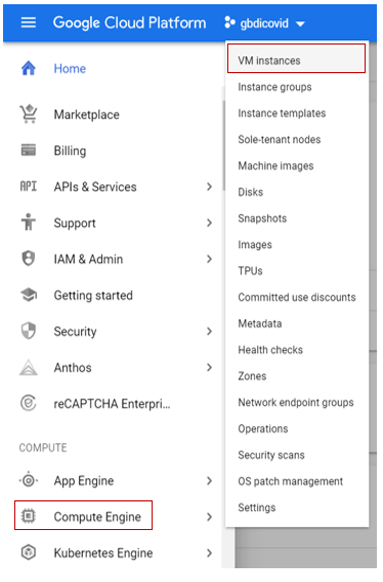Click the Marketplace shopping cart icon

click(x=28, y=114)
